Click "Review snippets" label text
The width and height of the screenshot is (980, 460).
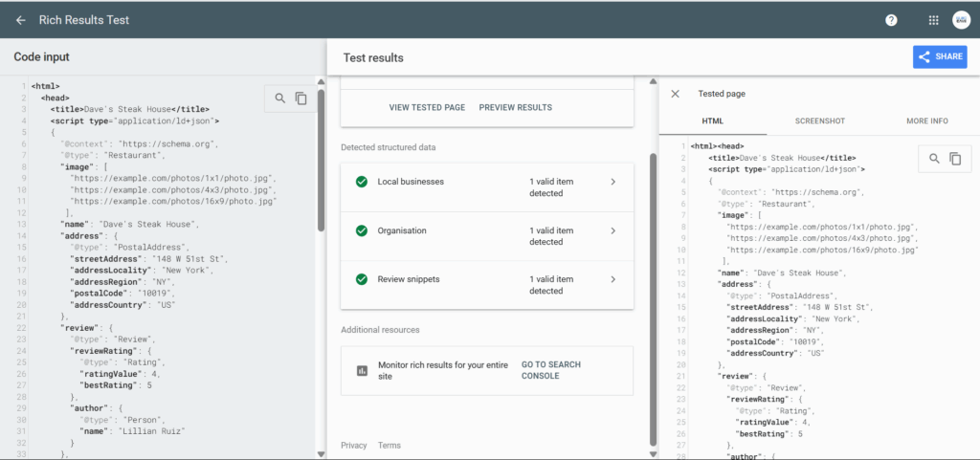(408, 279)
